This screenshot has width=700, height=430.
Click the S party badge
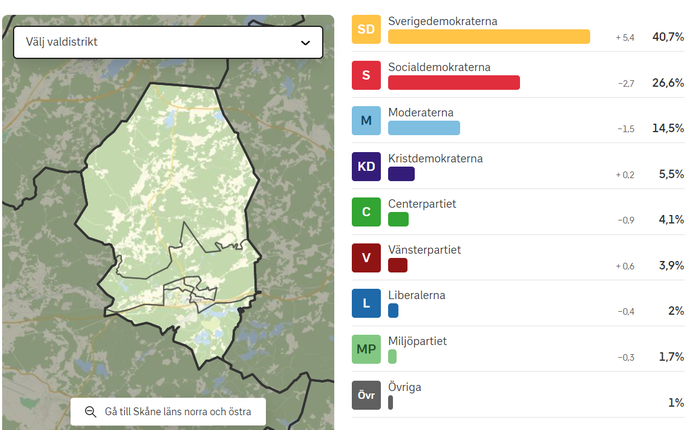(x=366, y=75)
